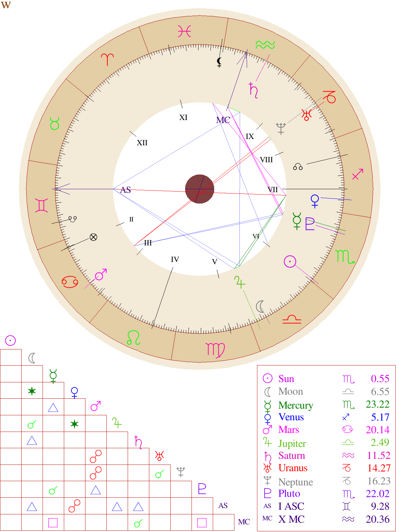Click the Uranus header glyph in aspect grid
Image resolution: width=399 pixels, height=532 pixels.
(x=160, y=456)
